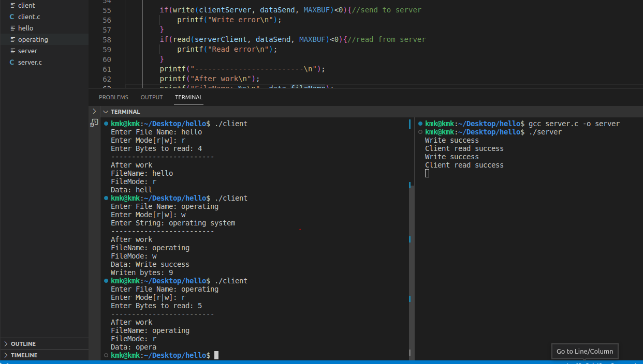Viewport: 643px width, 364px height.
Task: Click 'Enter File Name: hello' terminal line
Action: (x=156, y=132)
